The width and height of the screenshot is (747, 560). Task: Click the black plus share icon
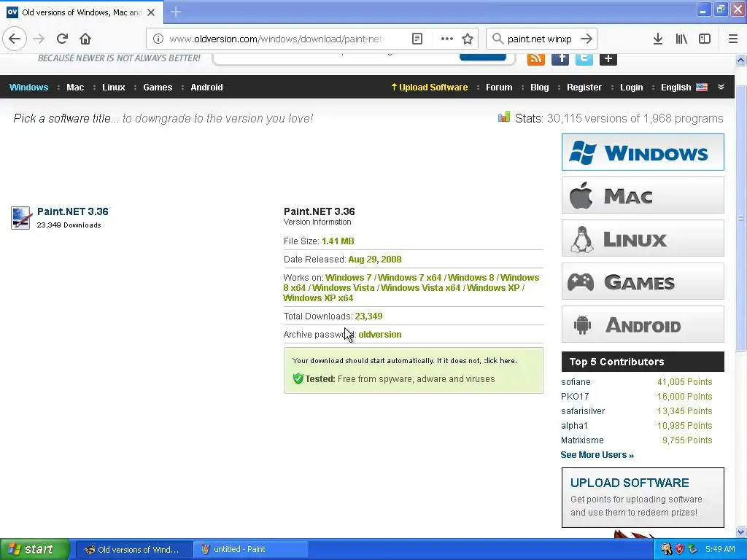[x=608, y=58]
